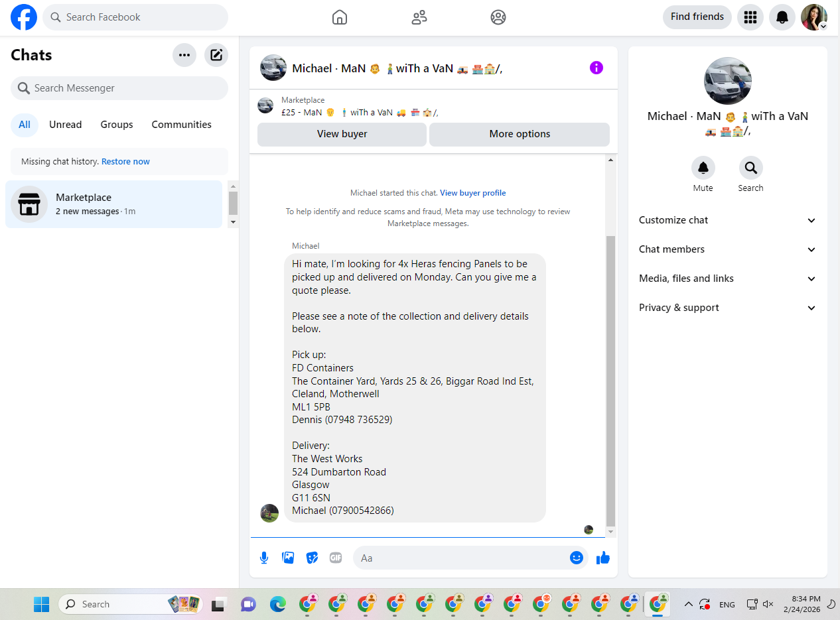Click the taskbar Search box
Image resolution: width=840 pixels, height=620 pixels.
point(130,604)
